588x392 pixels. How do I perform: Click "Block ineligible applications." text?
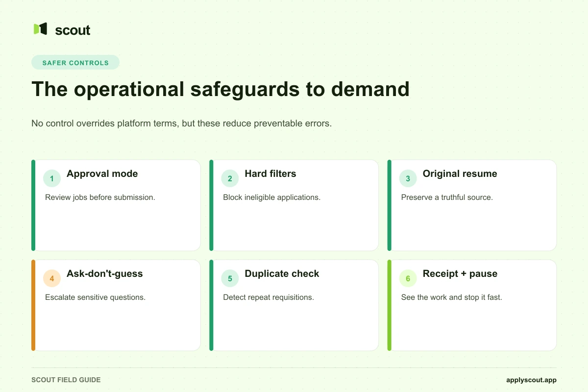pyautogui.click(x=271, y=197)
